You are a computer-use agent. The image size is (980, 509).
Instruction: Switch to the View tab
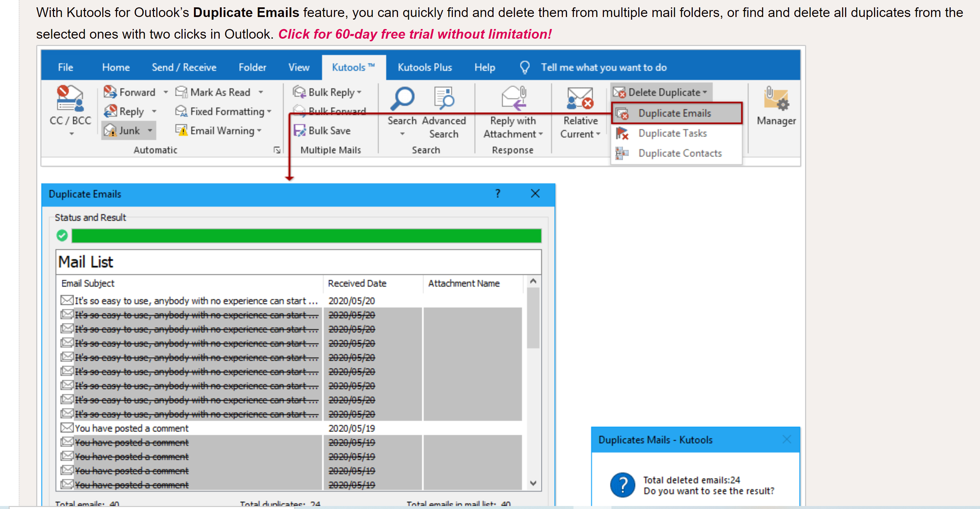click(299, 67)
